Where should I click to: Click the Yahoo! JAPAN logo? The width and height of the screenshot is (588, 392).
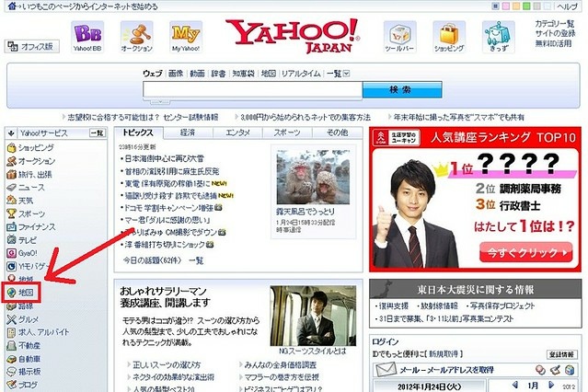coord(293,36)
